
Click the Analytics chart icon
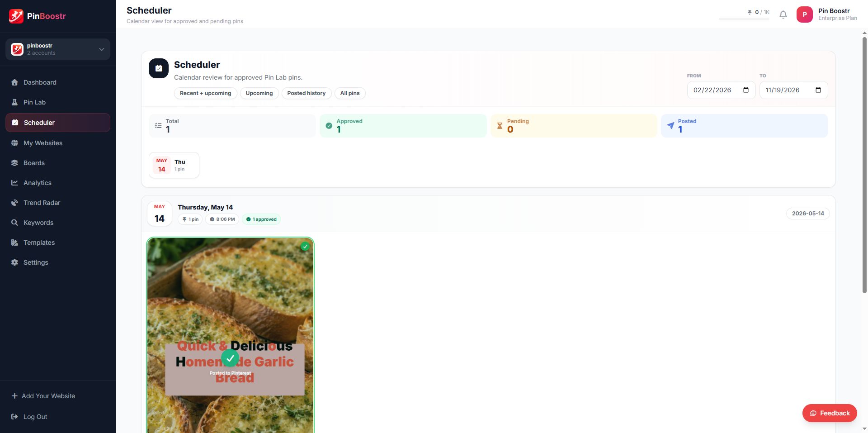14,183
